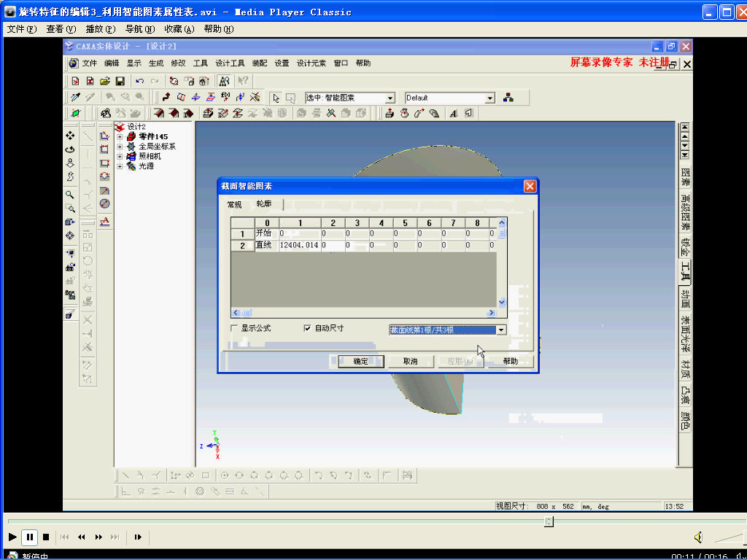
Task: Click the magnifier zoom tool
Action: [x=70, y=194]
